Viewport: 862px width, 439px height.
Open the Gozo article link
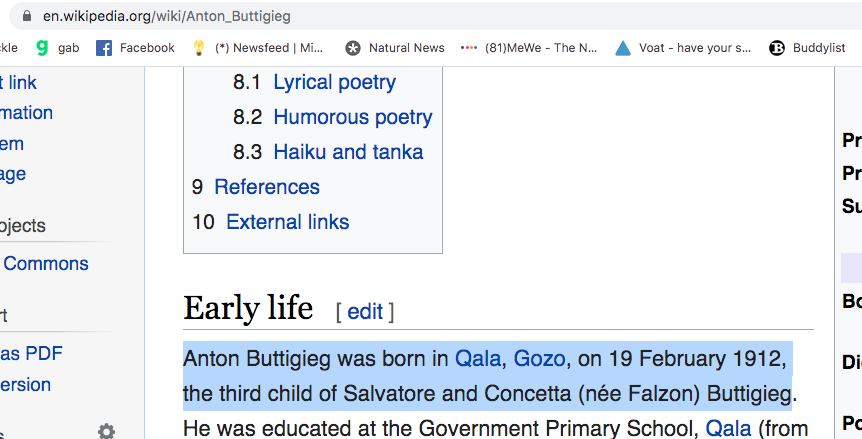[x=539, y=359]
